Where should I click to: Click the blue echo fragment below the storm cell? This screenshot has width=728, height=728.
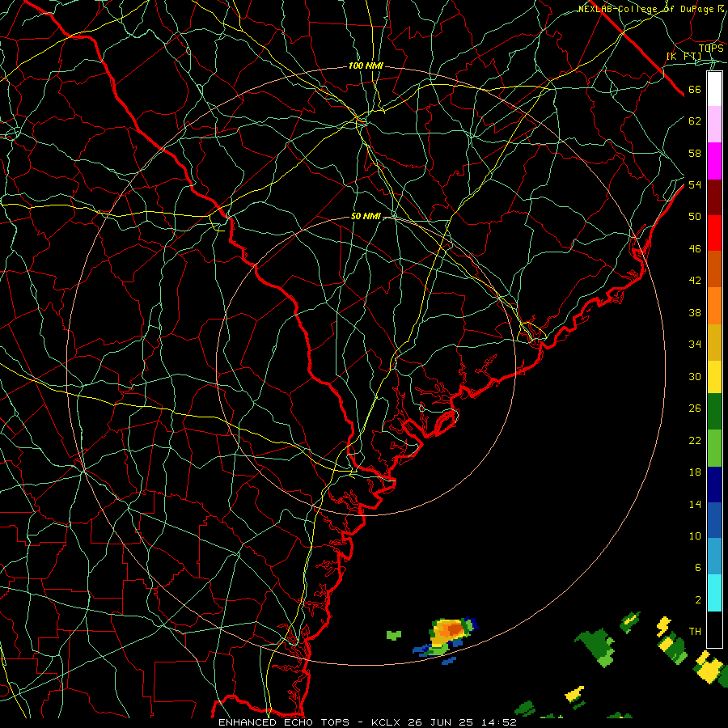[448, 660]
